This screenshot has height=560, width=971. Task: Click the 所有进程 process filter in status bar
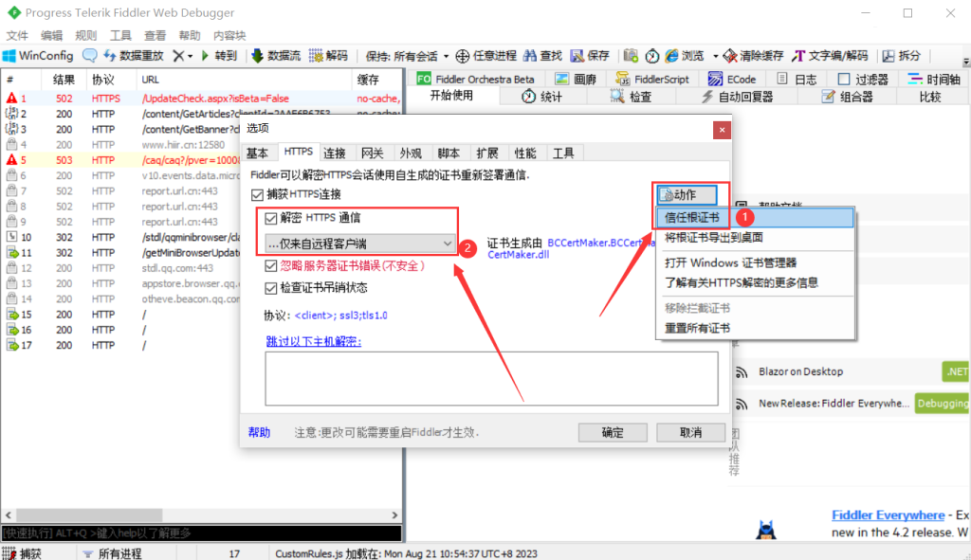coord(113,553)
